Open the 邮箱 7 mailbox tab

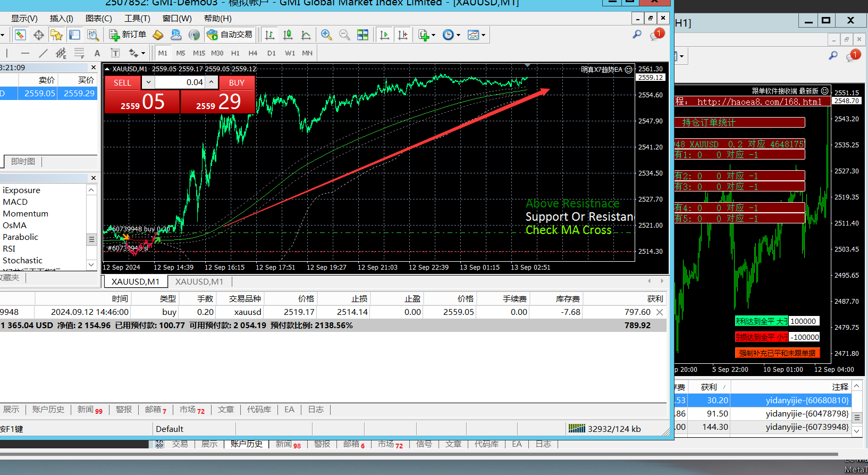pos(156,410)
